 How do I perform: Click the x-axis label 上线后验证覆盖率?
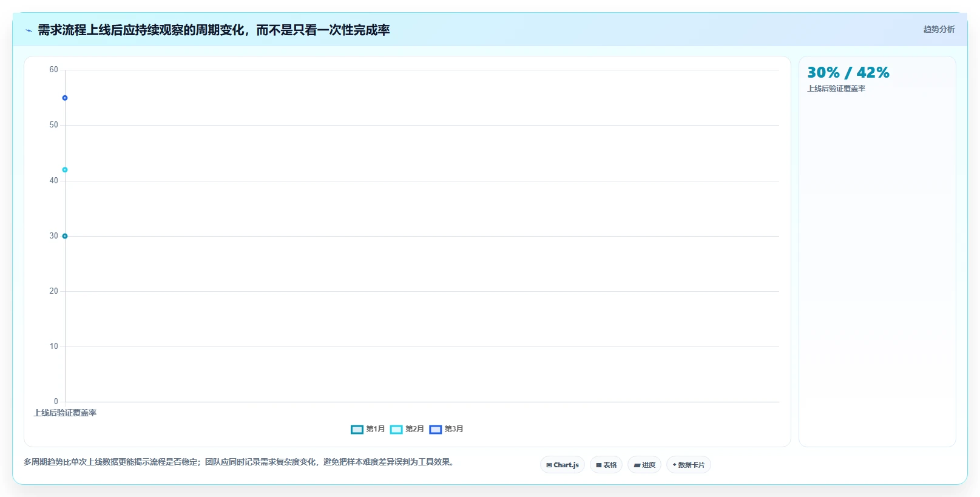click(65, 413)
